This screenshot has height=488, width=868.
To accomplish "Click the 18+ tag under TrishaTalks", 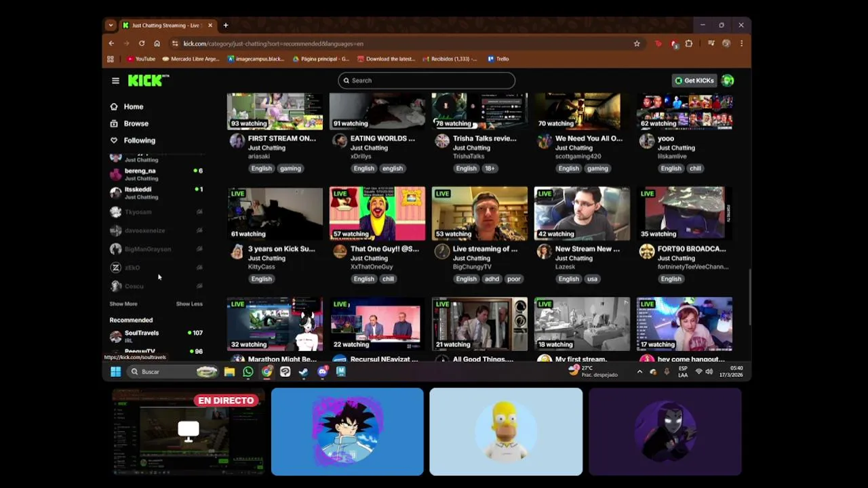I will (x=490, y=168).
